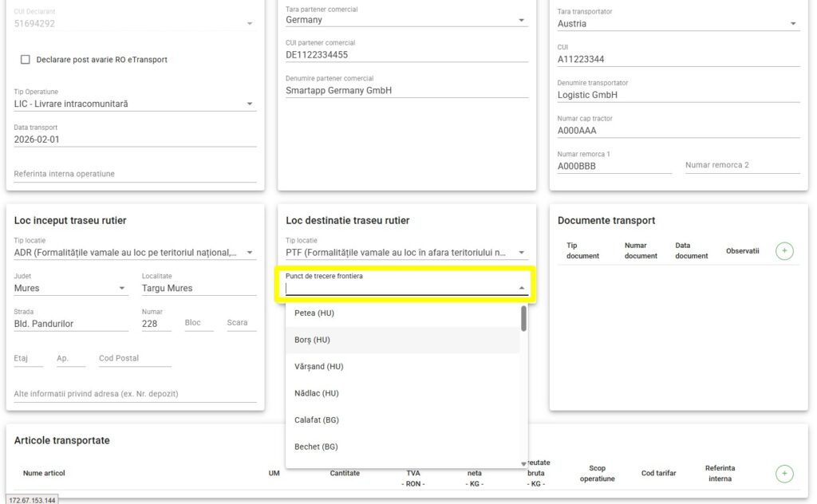The image size is (817, 504).
Task: Click the Data transport date field
Action: coord(134,140)
